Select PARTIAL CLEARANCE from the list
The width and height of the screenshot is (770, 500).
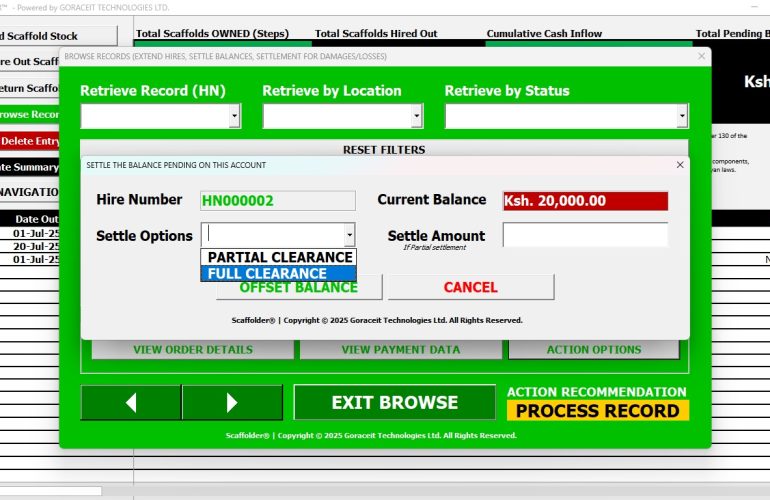279,257
